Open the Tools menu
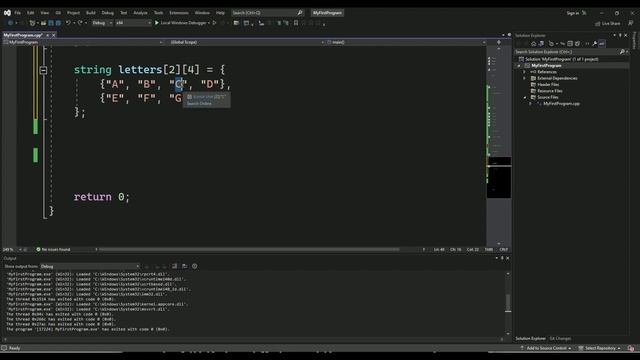640x360 pixels. coord(158,13)
